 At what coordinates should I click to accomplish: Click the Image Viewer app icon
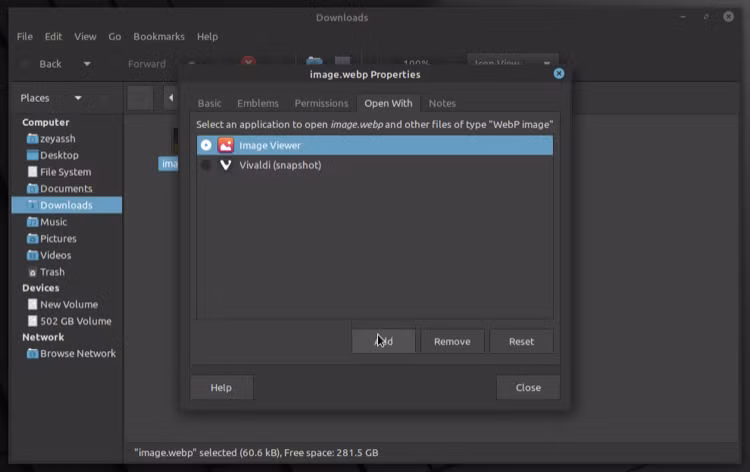[226, 145]
